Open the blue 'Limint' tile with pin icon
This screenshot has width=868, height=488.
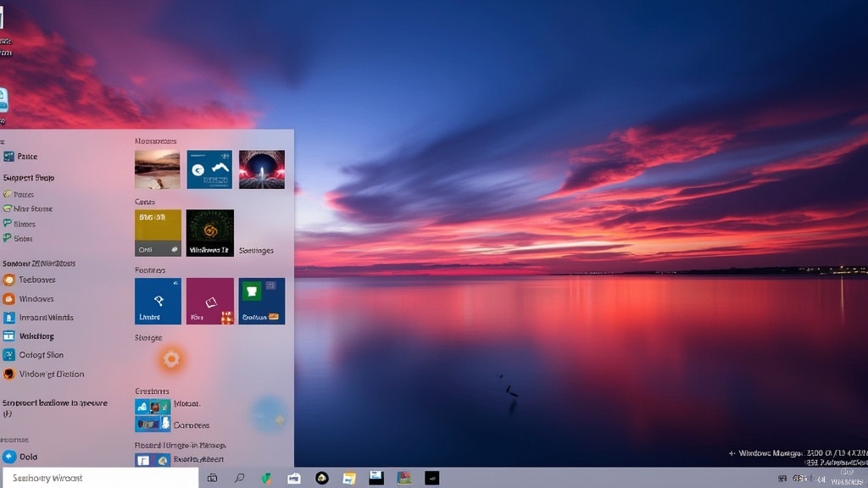(158, 301)
